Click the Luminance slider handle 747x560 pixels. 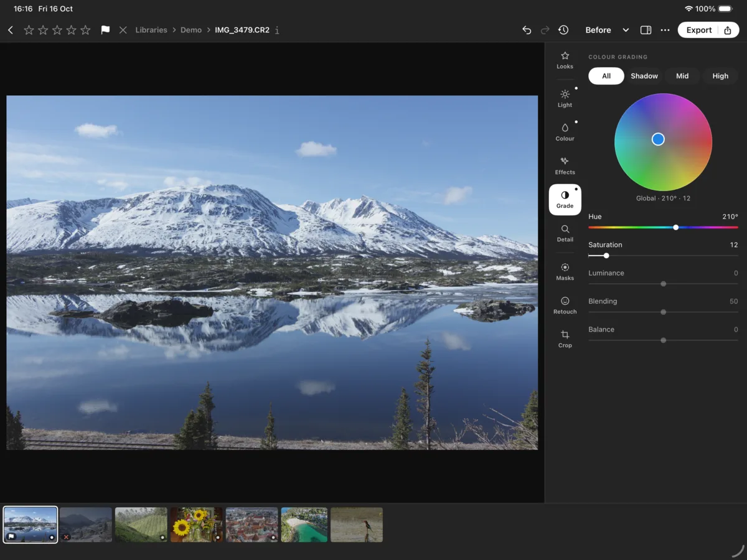(663, 284)
